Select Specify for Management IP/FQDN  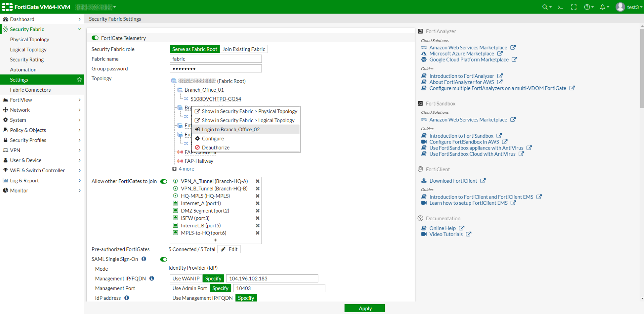point(213,278)
